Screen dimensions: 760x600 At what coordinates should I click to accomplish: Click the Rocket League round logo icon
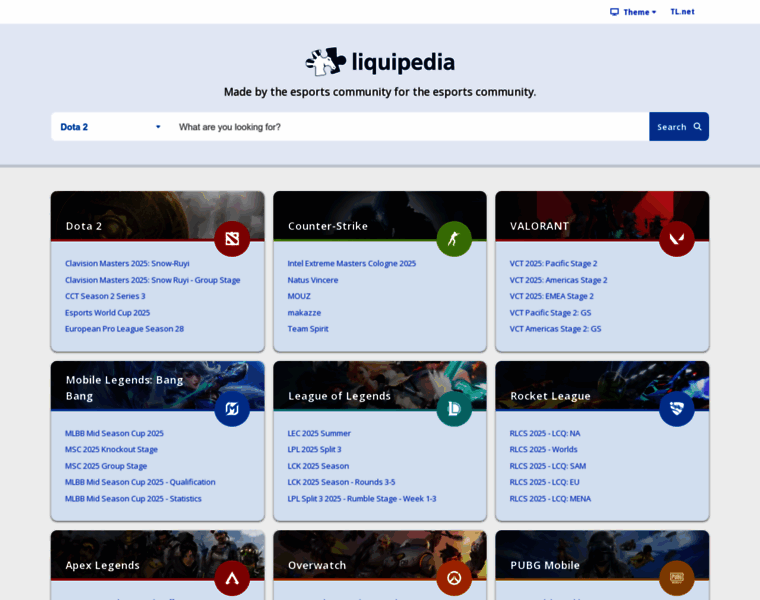[x=677, y=409]
